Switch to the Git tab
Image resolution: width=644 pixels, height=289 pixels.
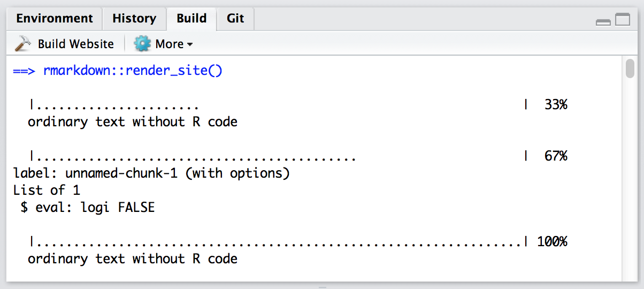click(x=235, y=19)
